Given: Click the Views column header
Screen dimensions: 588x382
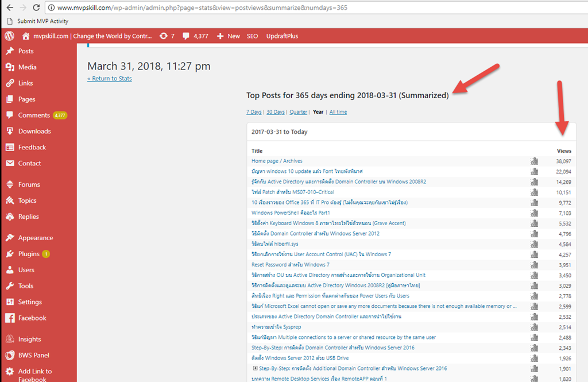Looking at the screenshot, I should [x=564, y=151].
